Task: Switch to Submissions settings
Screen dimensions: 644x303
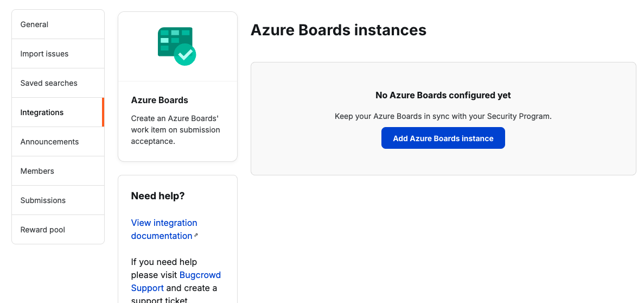Action: [x=43, y=200]
